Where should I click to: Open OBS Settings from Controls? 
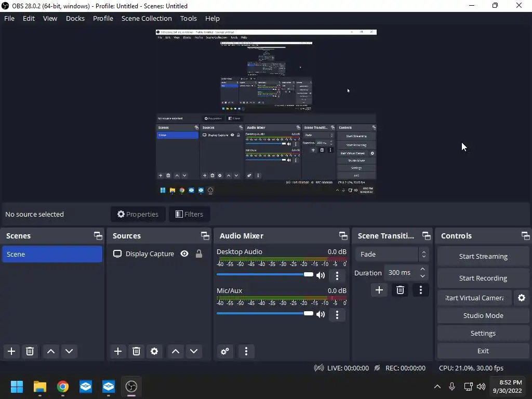click(x=483, y=333)
